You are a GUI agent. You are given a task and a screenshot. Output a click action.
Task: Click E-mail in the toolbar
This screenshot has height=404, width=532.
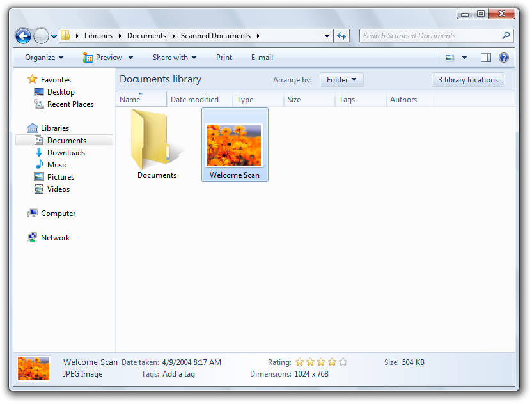point(262,58)
